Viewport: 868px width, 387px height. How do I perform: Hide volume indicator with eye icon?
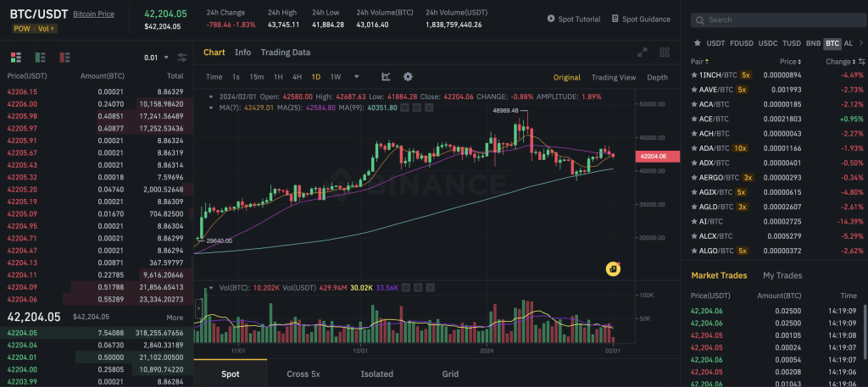[x=406, y=287]
